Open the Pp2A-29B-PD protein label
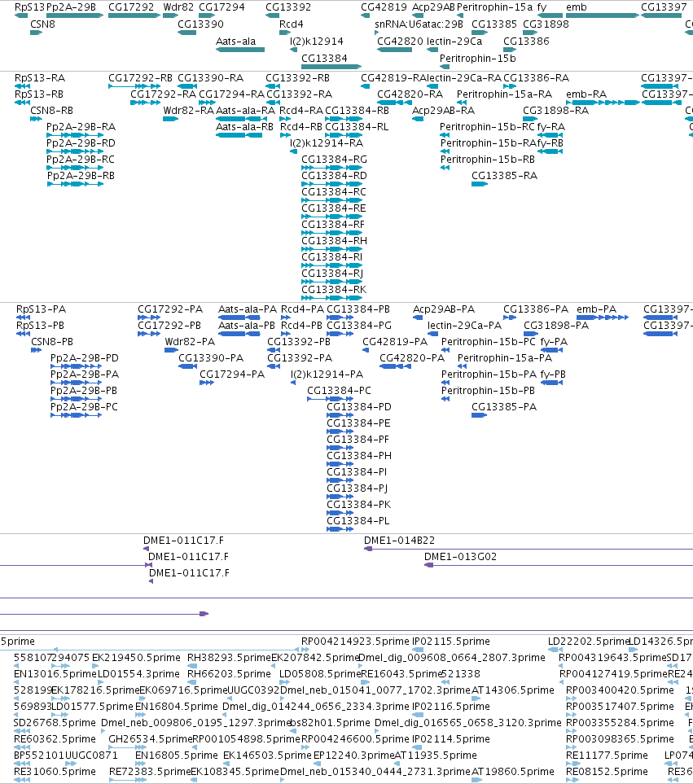This screenshot has height=784, width=693. click(85, 358)
